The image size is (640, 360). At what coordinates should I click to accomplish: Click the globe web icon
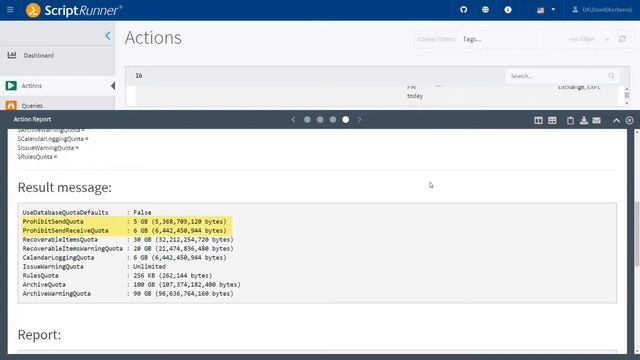(485, 9)
